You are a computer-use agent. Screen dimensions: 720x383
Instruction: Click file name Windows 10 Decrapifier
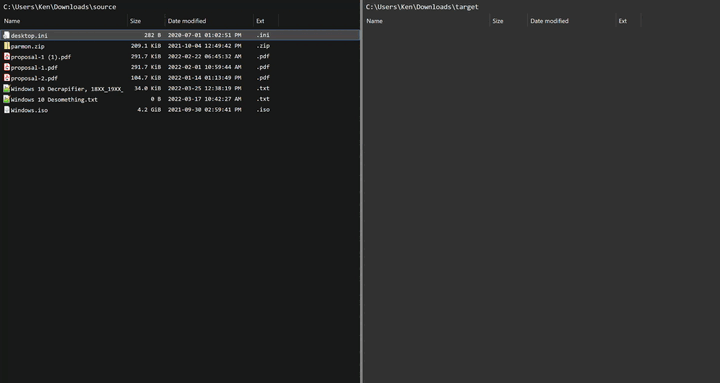67,89
